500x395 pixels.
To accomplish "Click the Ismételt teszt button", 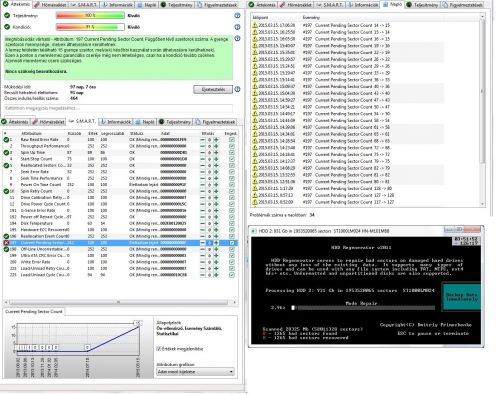I will [213, 89].
